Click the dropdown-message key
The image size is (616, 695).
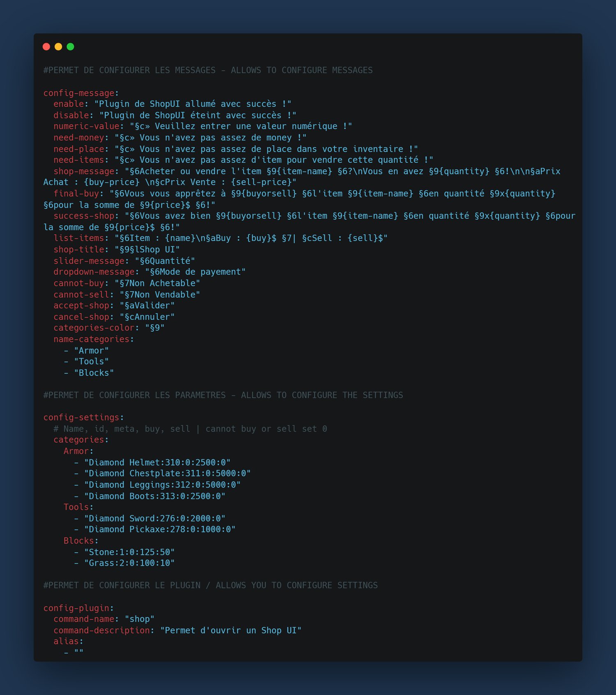[x=94, y=272]
